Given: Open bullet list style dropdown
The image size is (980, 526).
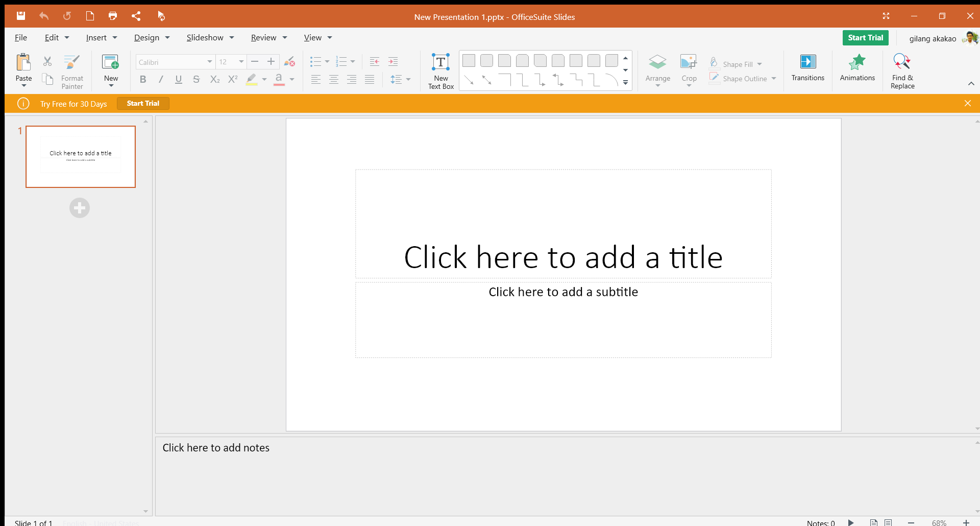Looking at the screenshot, I should (327, 62).
